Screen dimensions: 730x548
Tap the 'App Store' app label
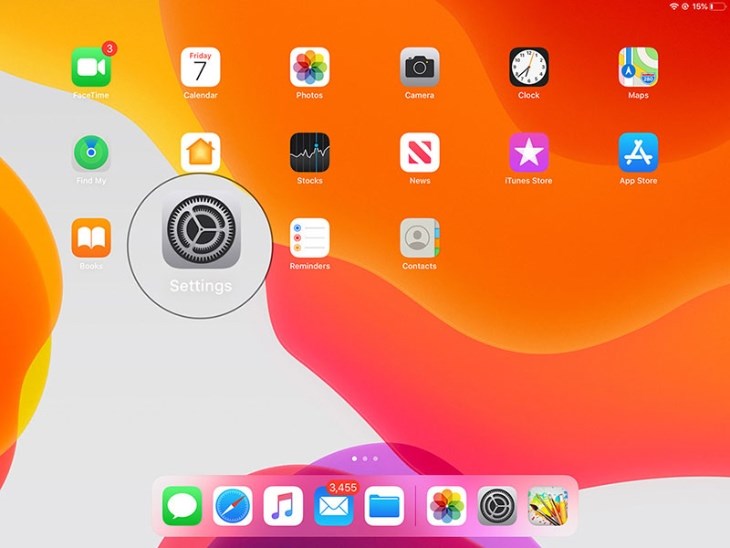[x=638, y=181]
